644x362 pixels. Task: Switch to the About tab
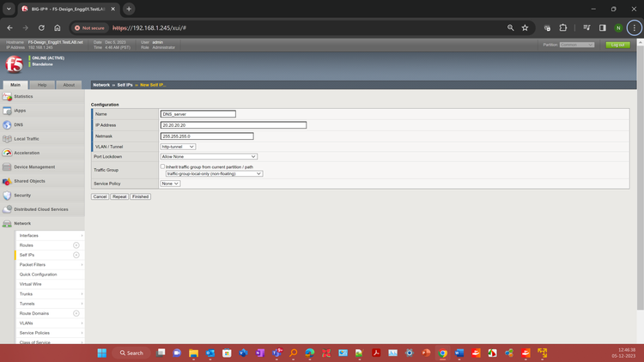tap(69, 85)
